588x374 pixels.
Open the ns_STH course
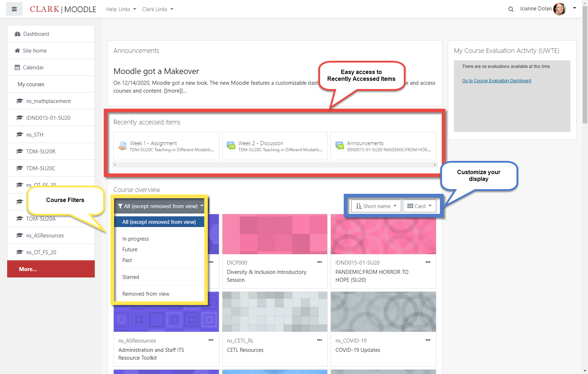click(51, 135)
